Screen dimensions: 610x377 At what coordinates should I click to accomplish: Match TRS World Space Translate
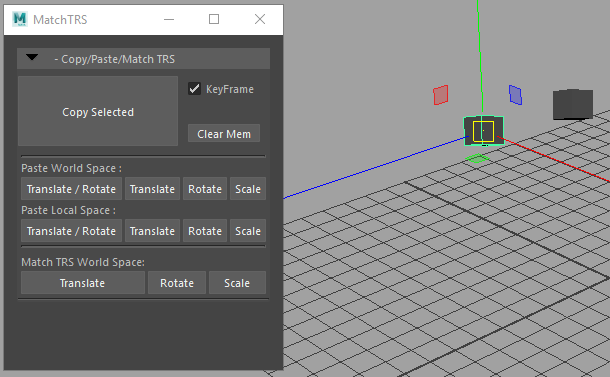coord(83,283)
